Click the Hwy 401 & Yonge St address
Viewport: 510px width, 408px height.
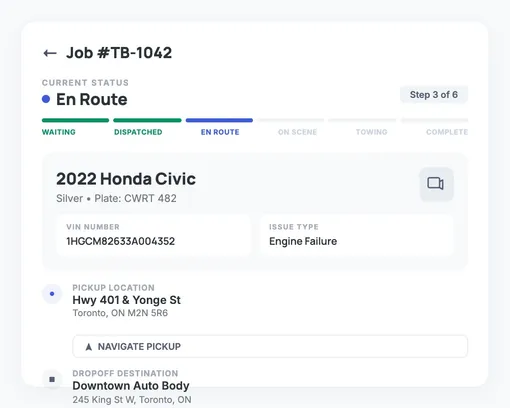pyautogui.click(x=127, y=300)
